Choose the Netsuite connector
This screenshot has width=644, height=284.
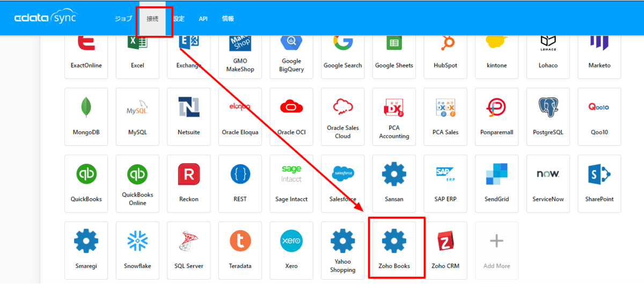click(x=189, y=116)
